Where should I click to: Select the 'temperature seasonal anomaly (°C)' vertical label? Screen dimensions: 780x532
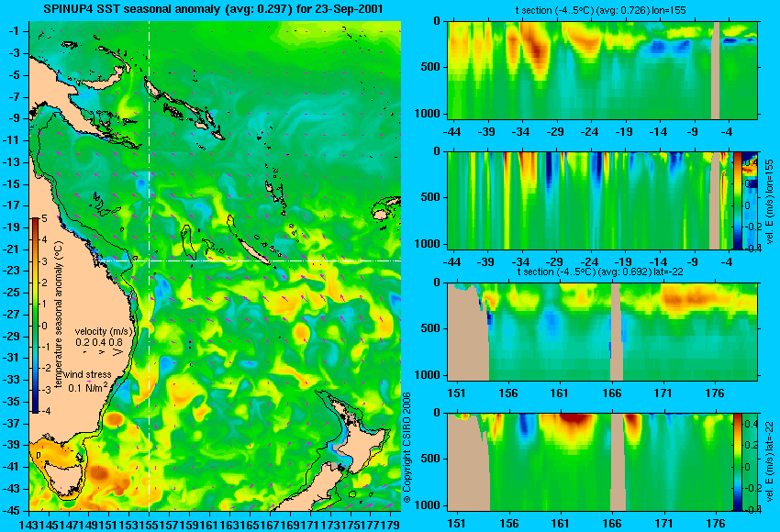[58, 315]
